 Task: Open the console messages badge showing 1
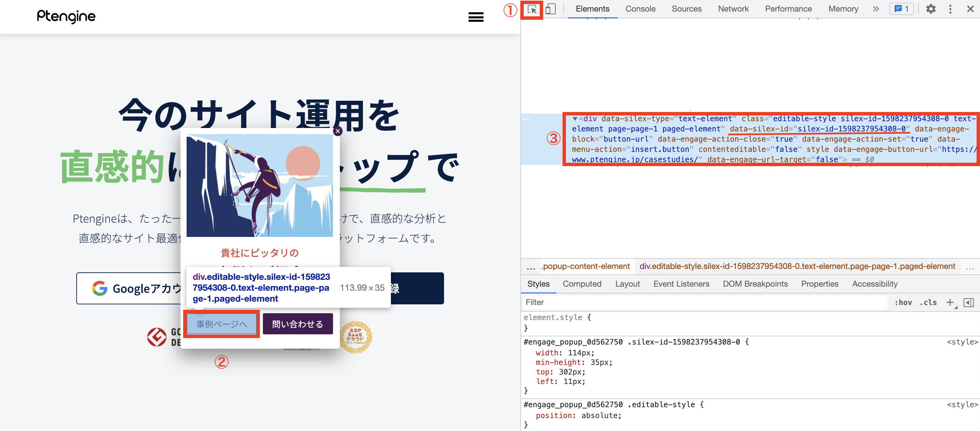pyautogui.click(x=901, y=9)
